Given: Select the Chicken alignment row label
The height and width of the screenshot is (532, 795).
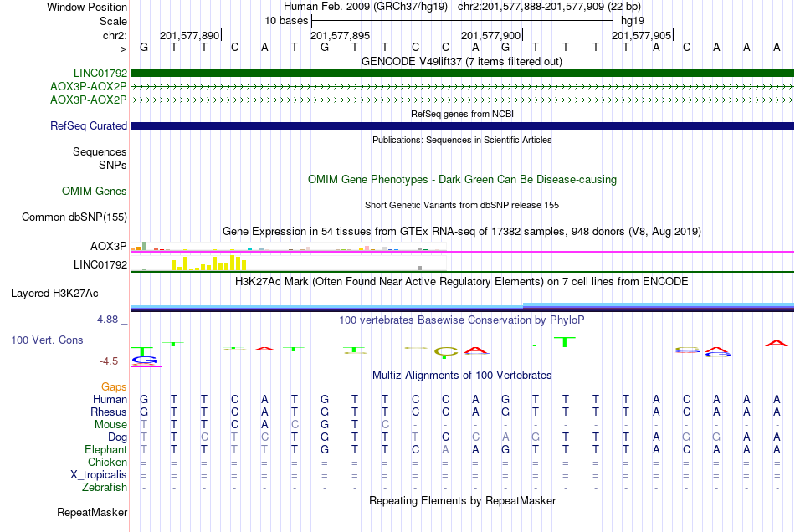Looking at the screenshot, I should (x=107, y=462).
